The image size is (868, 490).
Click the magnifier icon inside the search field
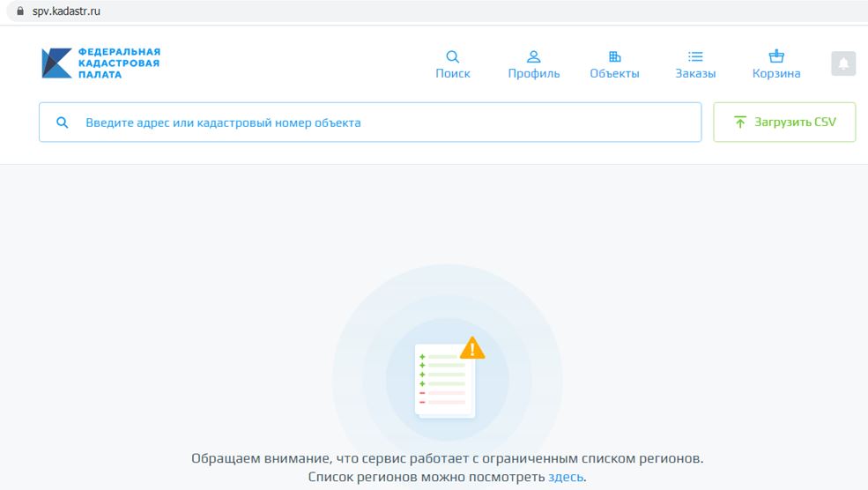63,122
